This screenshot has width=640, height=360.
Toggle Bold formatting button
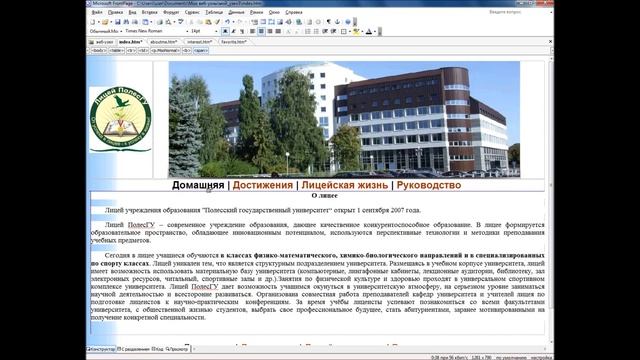click(x=225, y=31)
